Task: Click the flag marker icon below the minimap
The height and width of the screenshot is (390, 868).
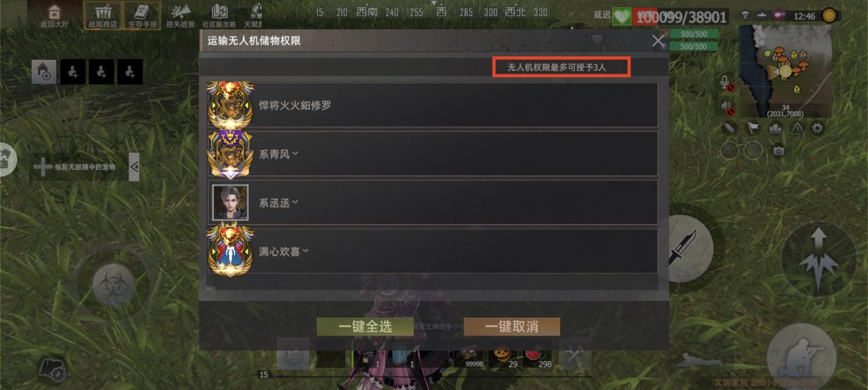Action: 753,128
